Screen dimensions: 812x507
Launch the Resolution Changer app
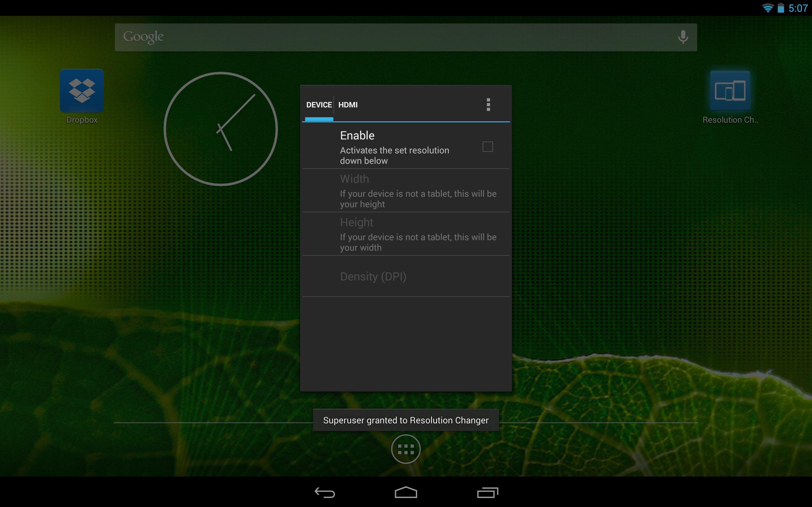click(730, 91)
